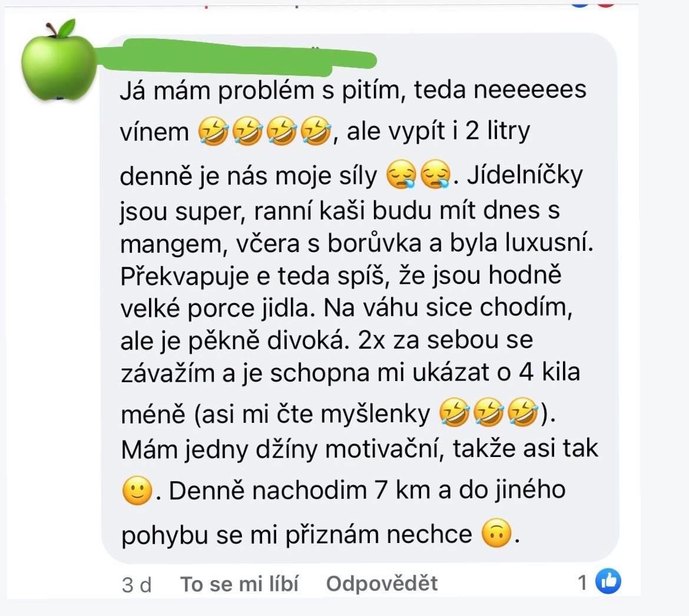Click the laughing emoji before the closing parenthesis
This screenshot has width=689, height=616.
tap(523, 412)
